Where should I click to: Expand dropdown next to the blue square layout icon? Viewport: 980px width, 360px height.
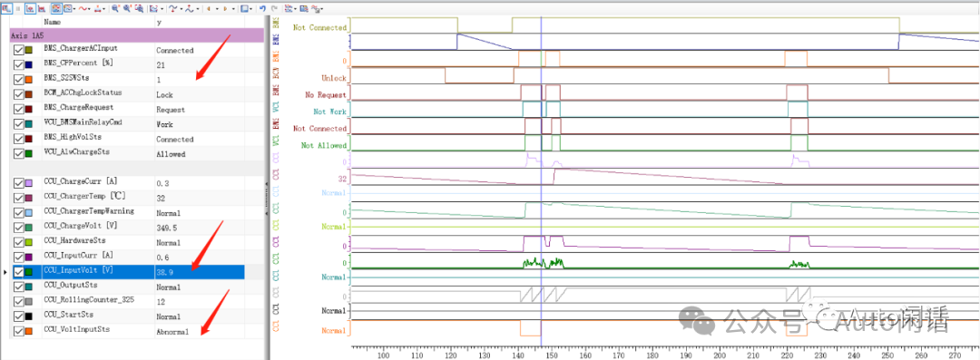250,9
